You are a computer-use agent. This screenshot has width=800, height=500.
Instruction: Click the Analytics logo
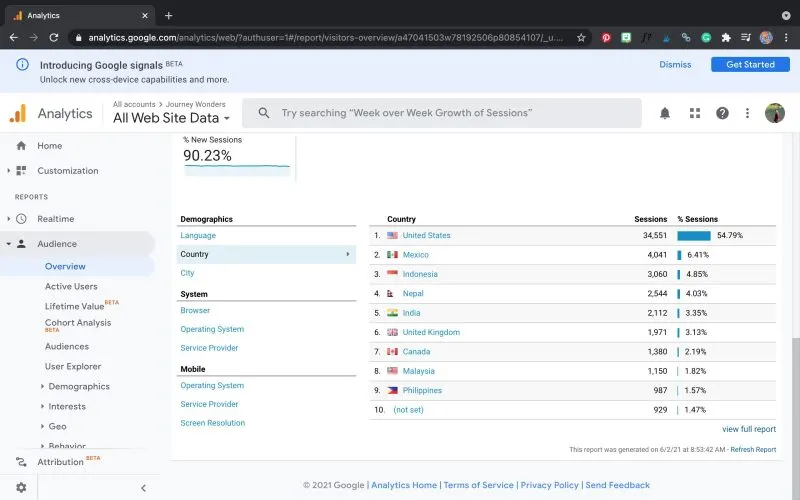pos(18,113)
